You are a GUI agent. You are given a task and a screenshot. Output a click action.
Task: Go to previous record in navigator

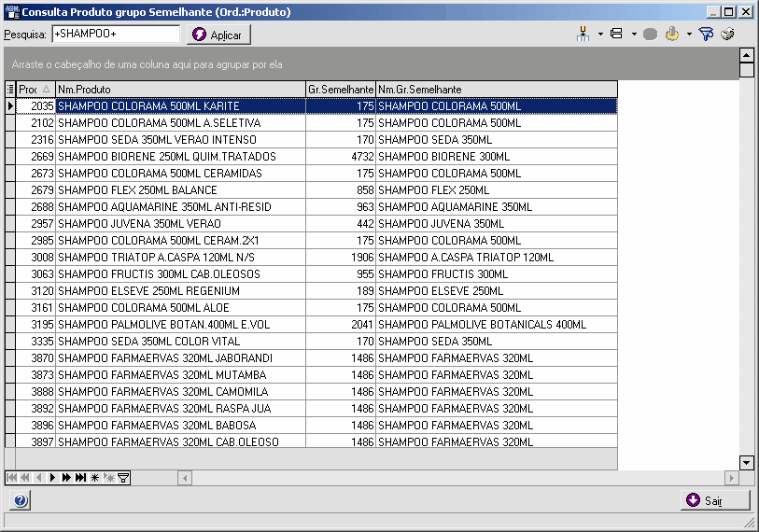38,478
